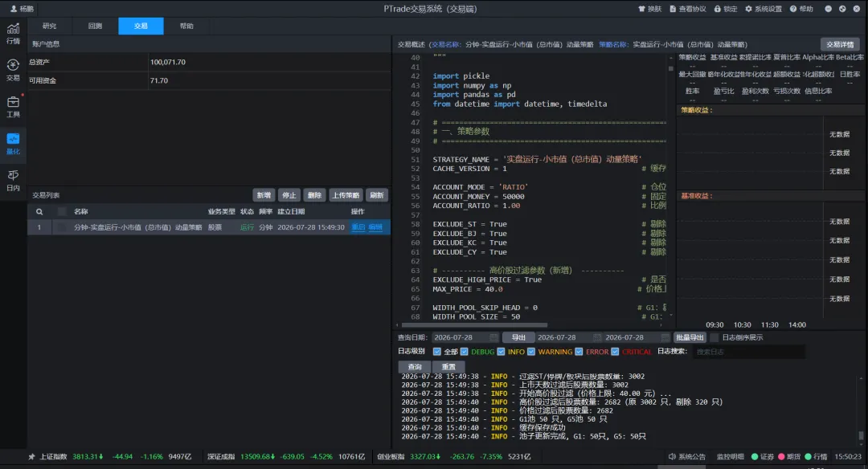Click the 编辑 link on strategy row
Screen dimensions: 868x469
click(x=375, y=227)
